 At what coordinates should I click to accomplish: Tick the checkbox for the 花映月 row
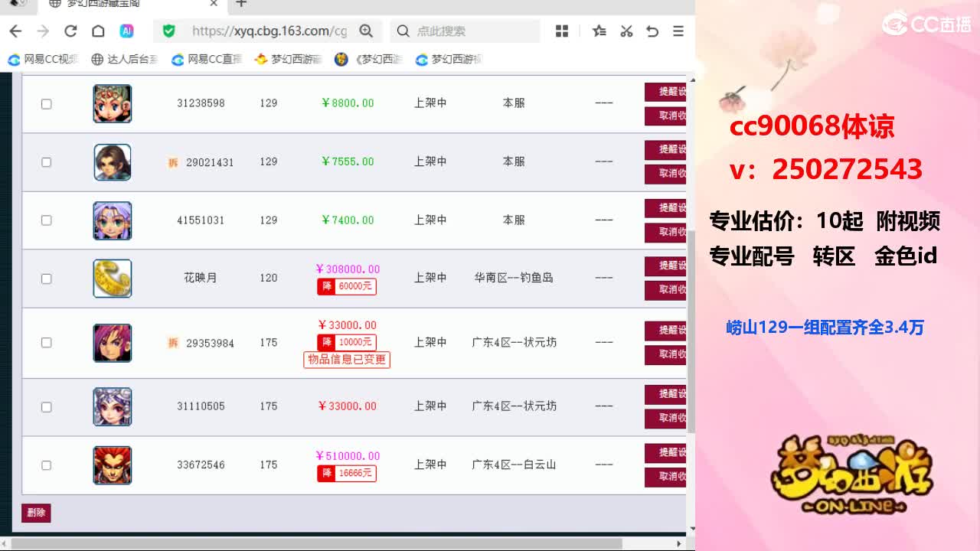(46, 279)
